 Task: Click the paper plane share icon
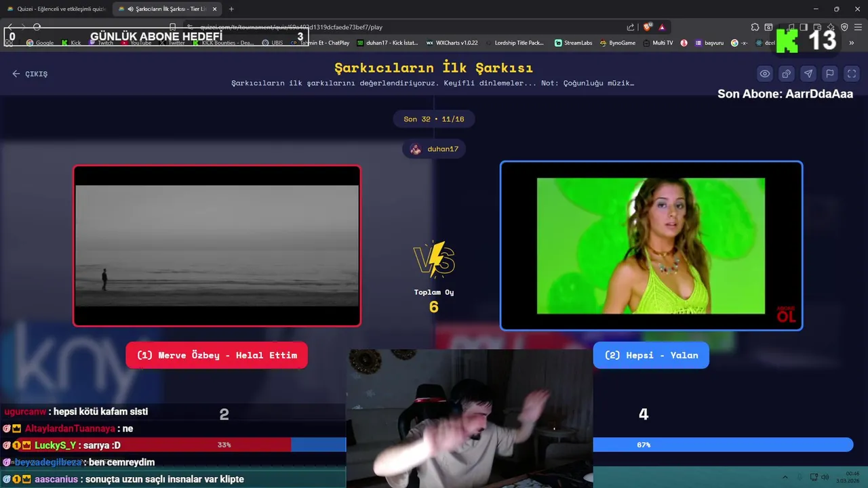pyautogui.click(x=808, y=74)
